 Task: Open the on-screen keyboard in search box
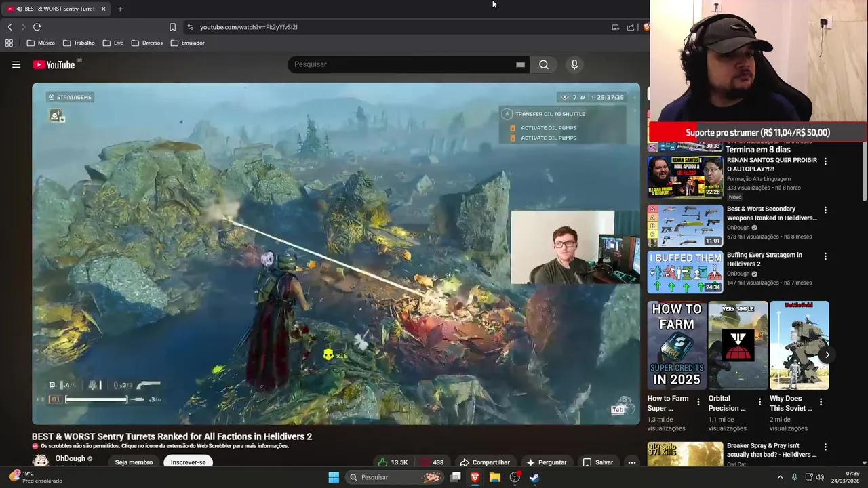(520, 64)
